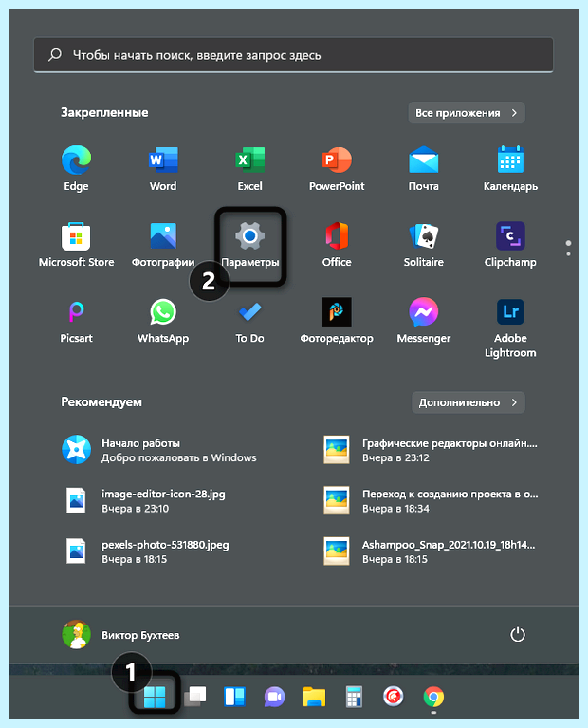Launch Clipchamp video editor
The width and height of the screenshot is (588, 728).
click(x=510, y=244)
